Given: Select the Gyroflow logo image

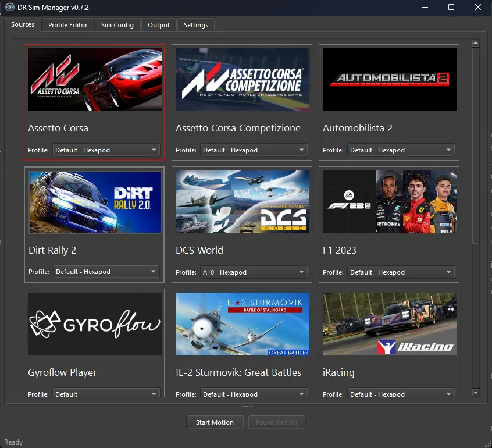Looking at the screenshot, I should [95, 324].
